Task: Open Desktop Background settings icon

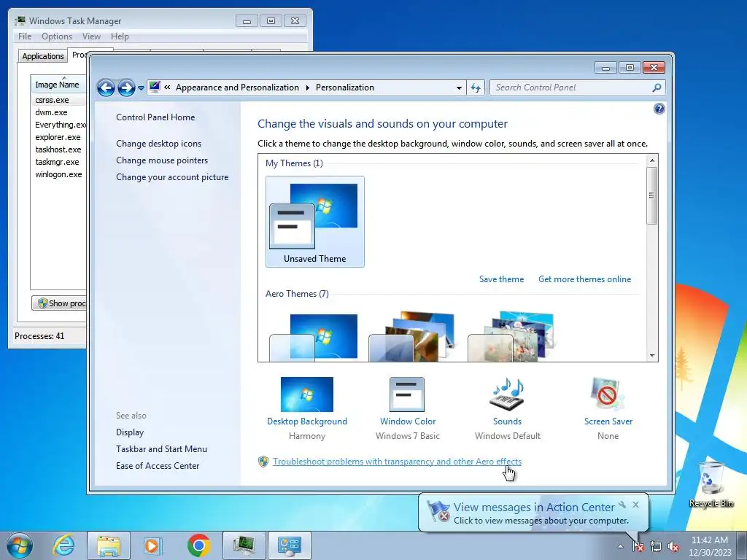Action: 307,394
